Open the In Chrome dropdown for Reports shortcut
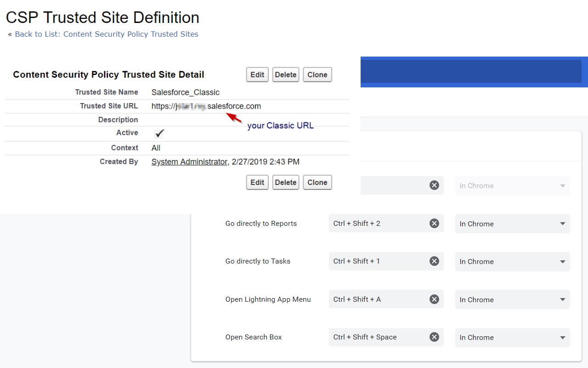The height and width of the screenshot is (368, 588). click(x=512, y=224)
